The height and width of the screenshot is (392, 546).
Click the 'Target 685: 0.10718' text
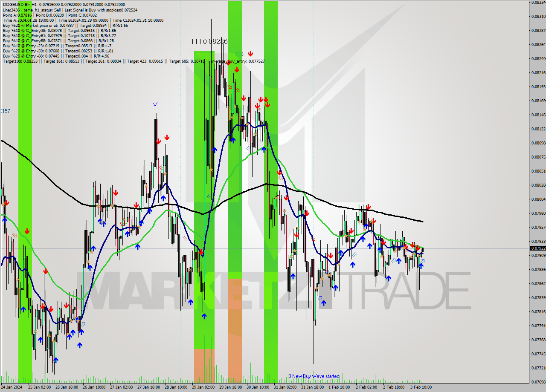point(187,61)
